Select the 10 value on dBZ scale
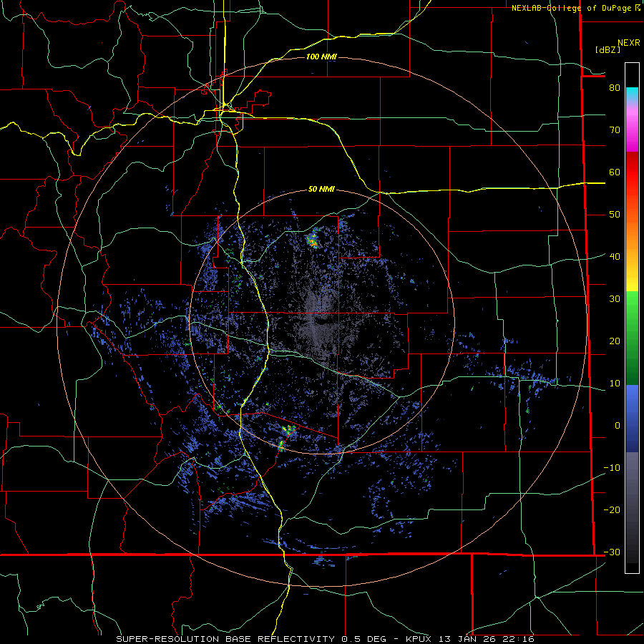Image resolution: width=644 pixels, height=644 pixels. [x=615, y=384]
